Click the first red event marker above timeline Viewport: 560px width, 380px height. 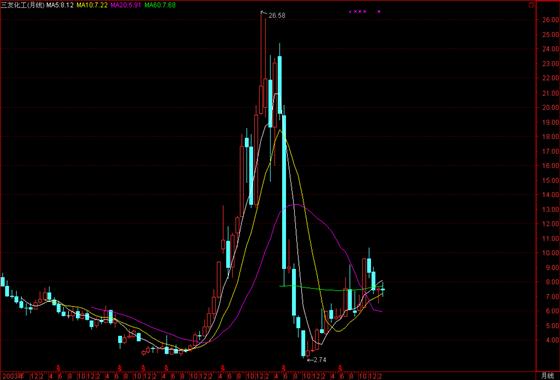point(59,367)
